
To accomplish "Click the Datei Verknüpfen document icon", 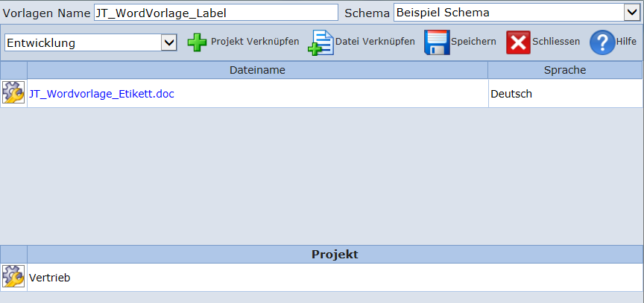I will [322, 42].
